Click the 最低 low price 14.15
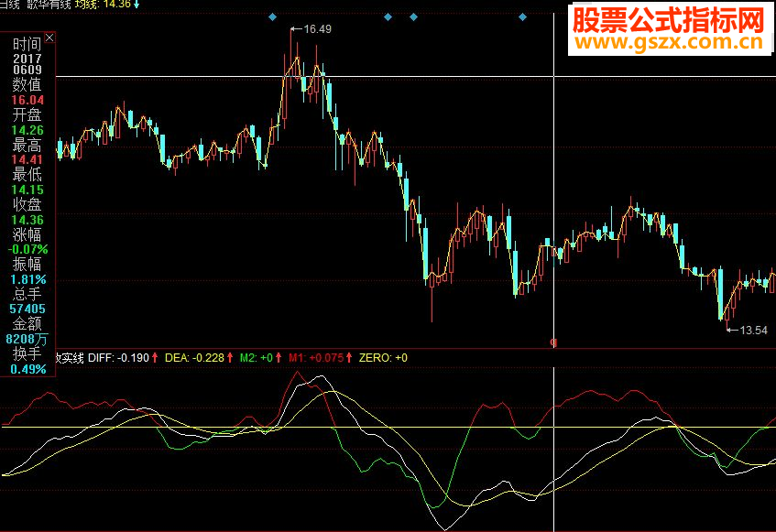Viewport: 776px width, 532px height. tap(27, 190)
